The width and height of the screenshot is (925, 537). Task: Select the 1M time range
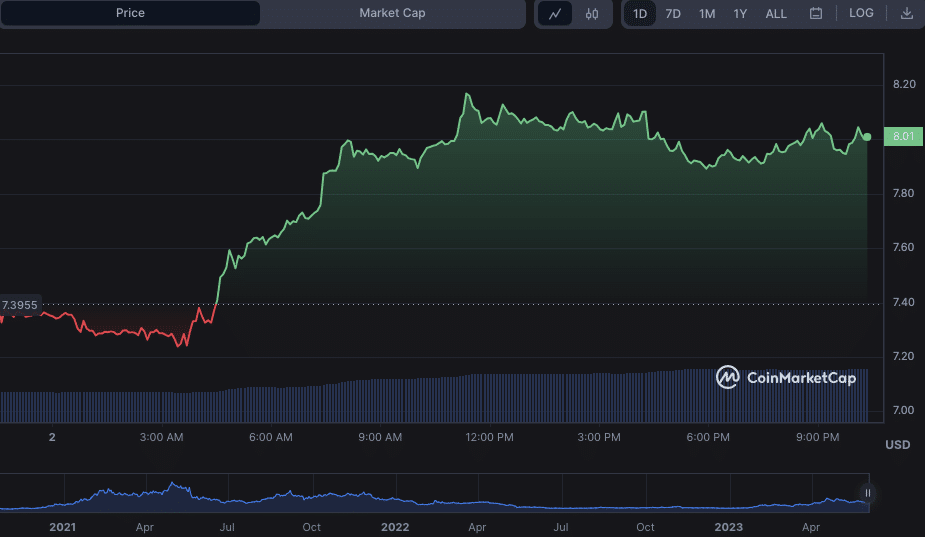coord(707,14)
